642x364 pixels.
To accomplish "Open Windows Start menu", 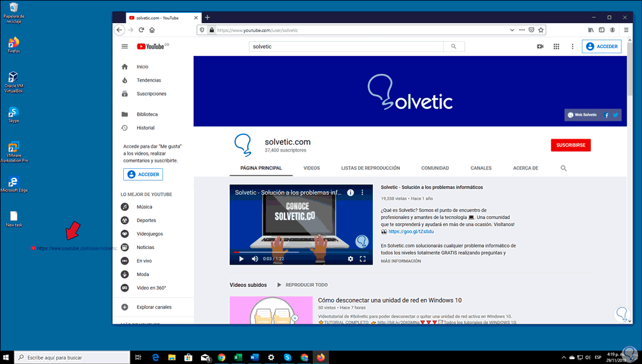I will tap(6, 358).
